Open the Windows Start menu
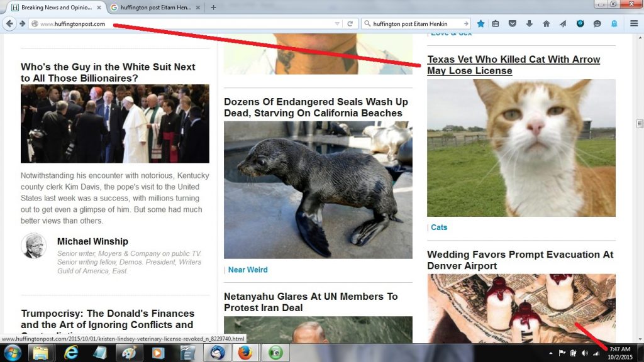The height and width of the screenshot is (362, 644). (x=12, y=353)
